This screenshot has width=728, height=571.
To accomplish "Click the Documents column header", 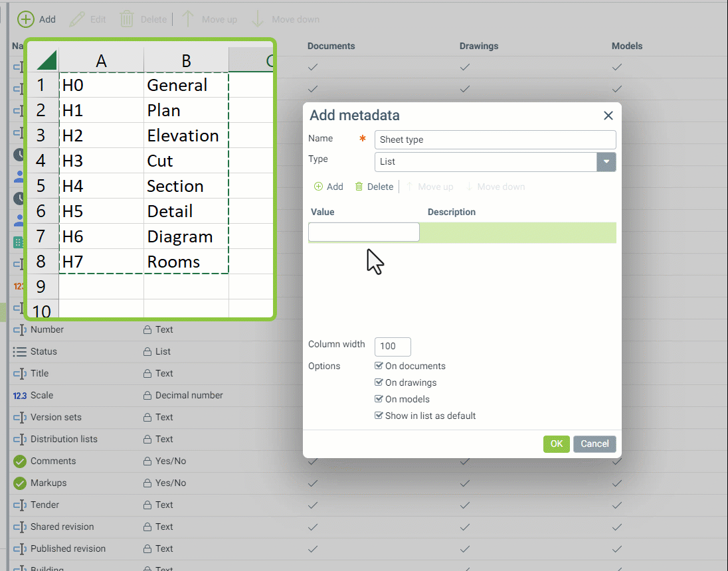I will pos(331,46).
